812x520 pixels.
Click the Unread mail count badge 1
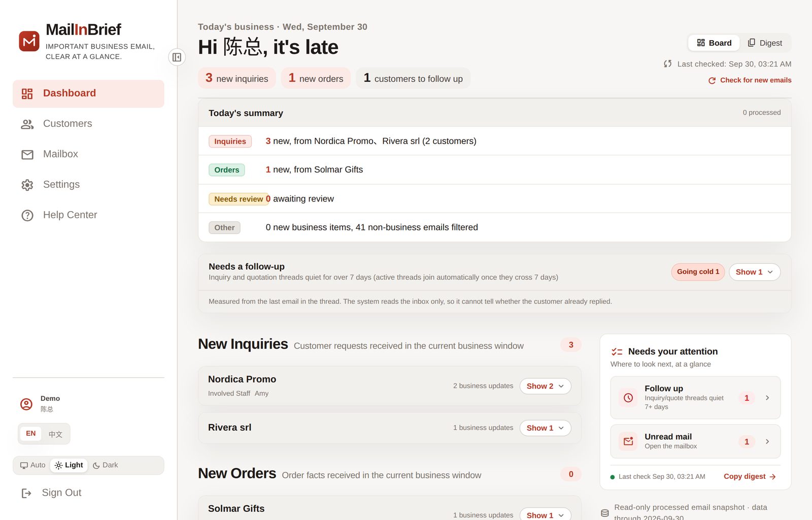pyautogui.click(x=747, y=442)
